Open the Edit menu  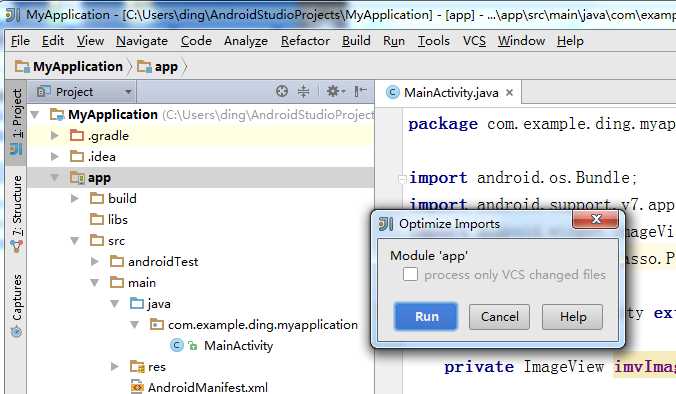pyautogui.click(x=53, y=41)
